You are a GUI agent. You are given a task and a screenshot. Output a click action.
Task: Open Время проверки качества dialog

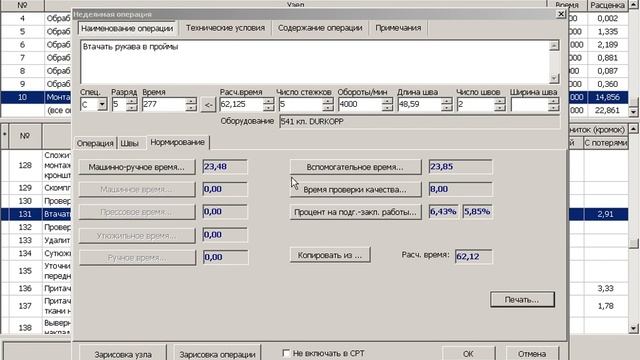coord(355,189)
